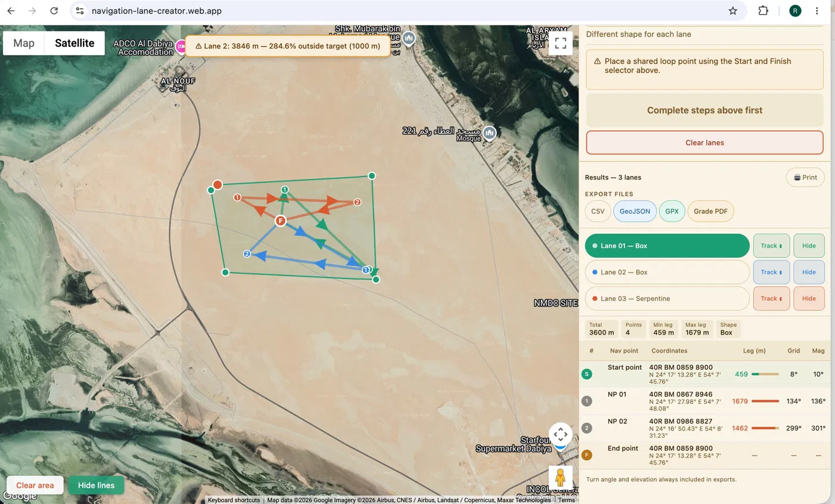The height and width of the screenshot is (504, 835).
Task: Select the green top-right boundary corner handle
Action: [x=372, y=175]
